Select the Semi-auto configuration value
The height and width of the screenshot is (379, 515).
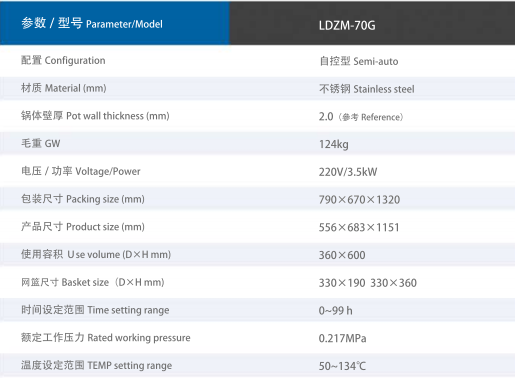(359, 61)
